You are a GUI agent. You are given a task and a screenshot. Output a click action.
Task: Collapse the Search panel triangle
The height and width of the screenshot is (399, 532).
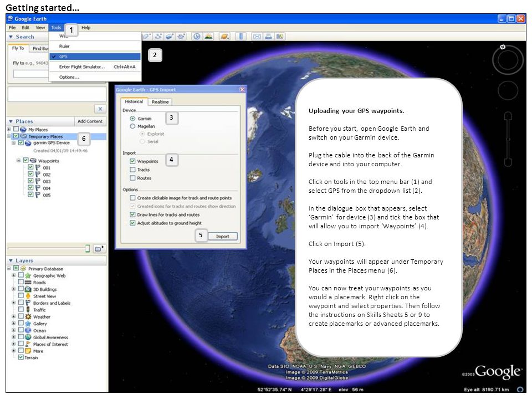(x=11, y=37)
